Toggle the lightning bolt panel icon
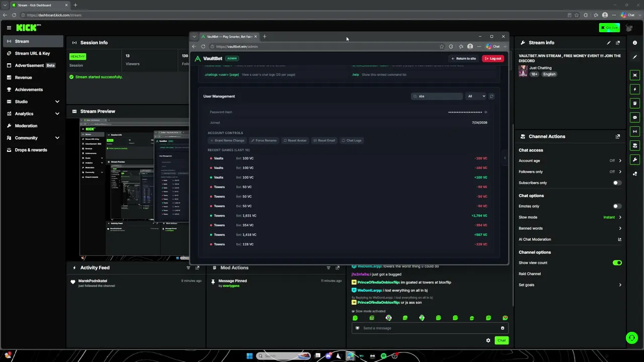 [x=635, y=89]
